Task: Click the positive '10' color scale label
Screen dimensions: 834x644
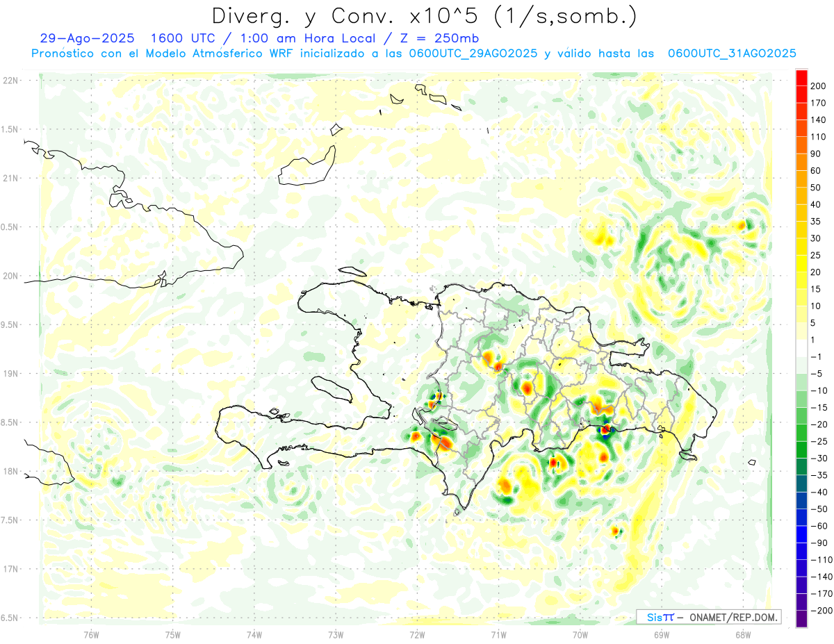Action: point(816,306)
